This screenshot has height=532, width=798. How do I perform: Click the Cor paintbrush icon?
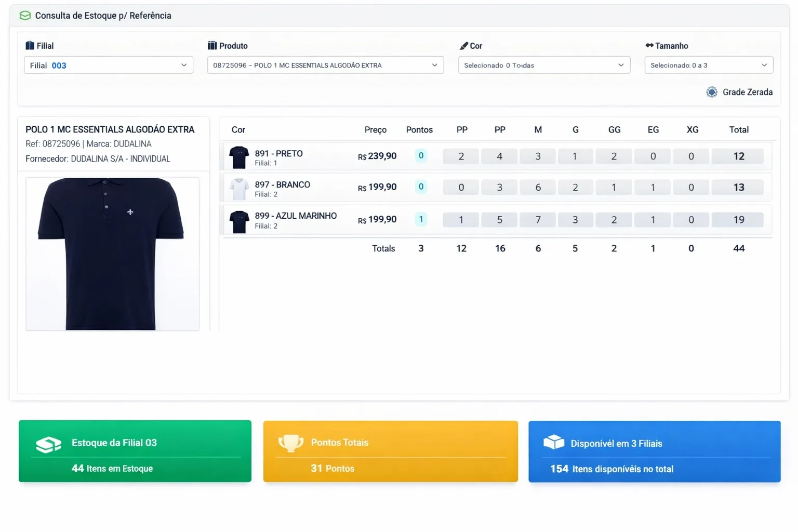coord(464,46)
